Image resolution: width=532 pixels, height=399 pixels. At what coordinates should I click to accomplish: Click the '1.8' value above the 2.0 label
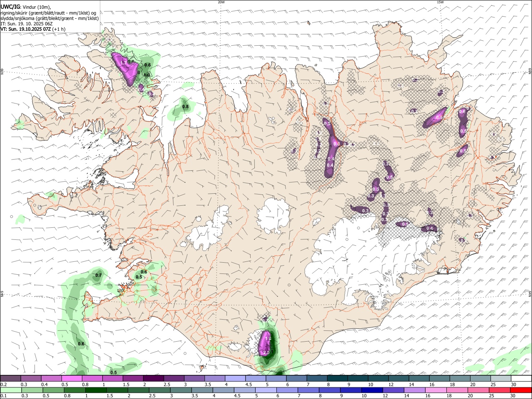(268, 339)
